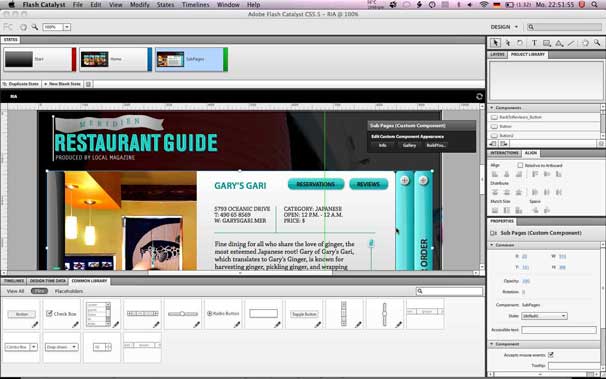Collapse the Components section in library

click(492, 108)
